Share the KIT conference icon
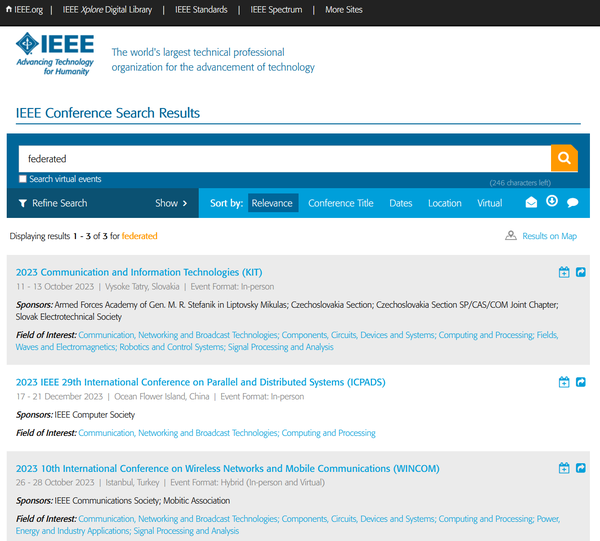This screenshot has width=600, height=541. 580,272
